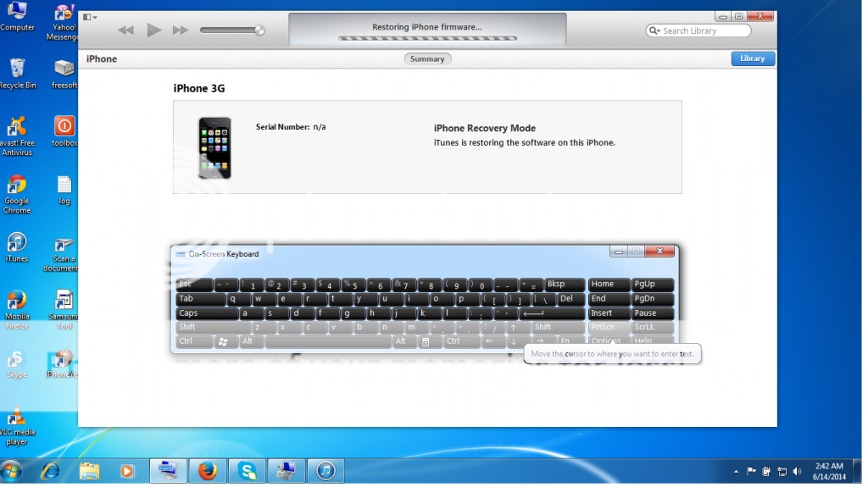868x487 pixels.
Task: Toggle the left Shift key on the keyboard
Action: tap(211, 328)
